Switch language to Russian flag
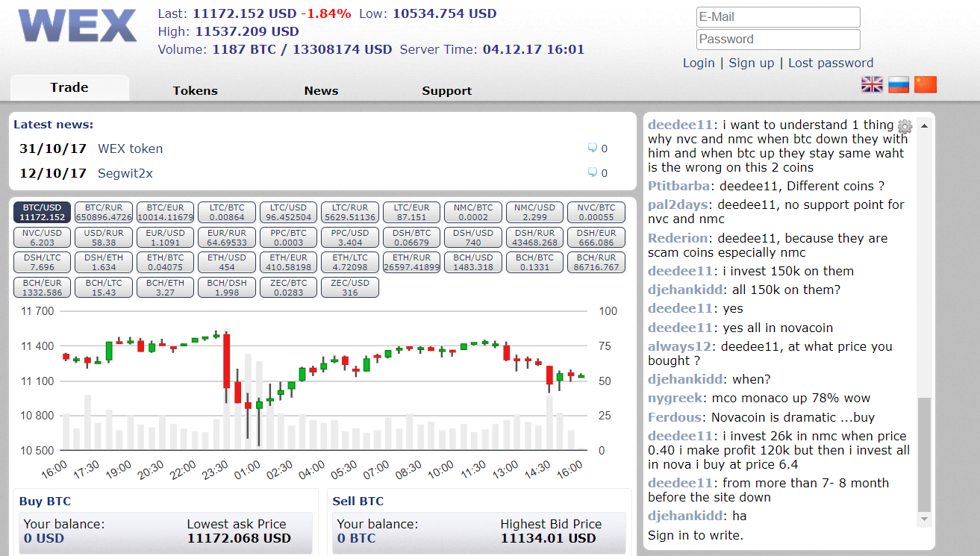Image resolution: width=980 pixels, height=556 pixels. [899, 84]
